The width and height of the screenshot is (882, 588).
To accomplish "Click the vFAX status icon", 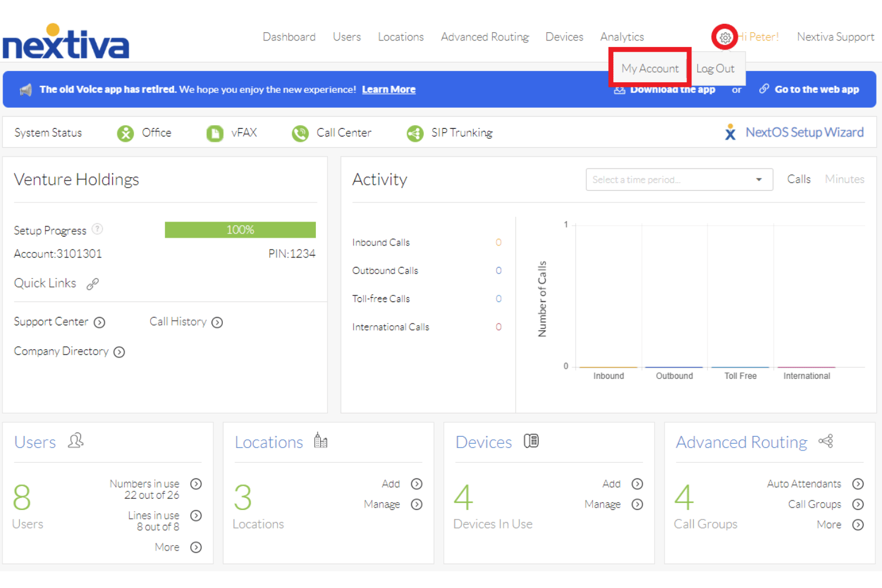I will 215,133.
